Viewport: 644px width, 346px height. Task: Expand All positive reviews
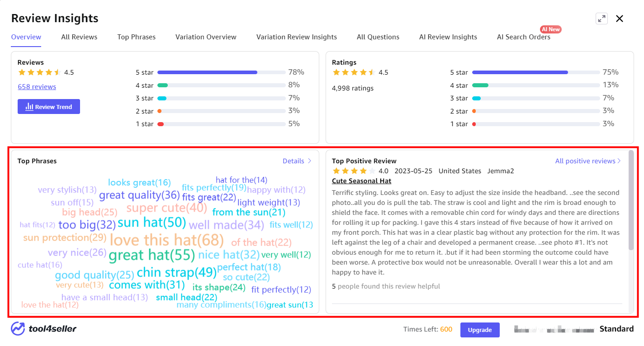[588, 161]
